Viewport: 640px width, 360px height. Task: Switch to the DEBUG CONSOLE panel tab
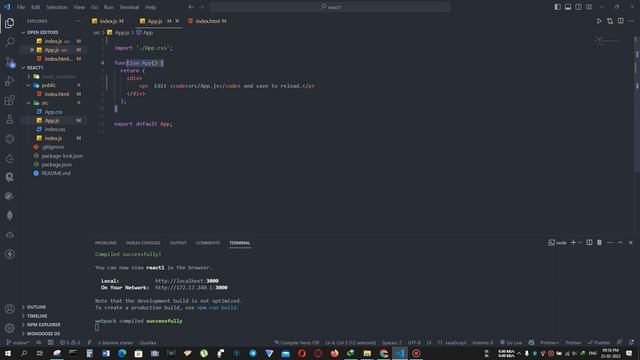point(143,243)
